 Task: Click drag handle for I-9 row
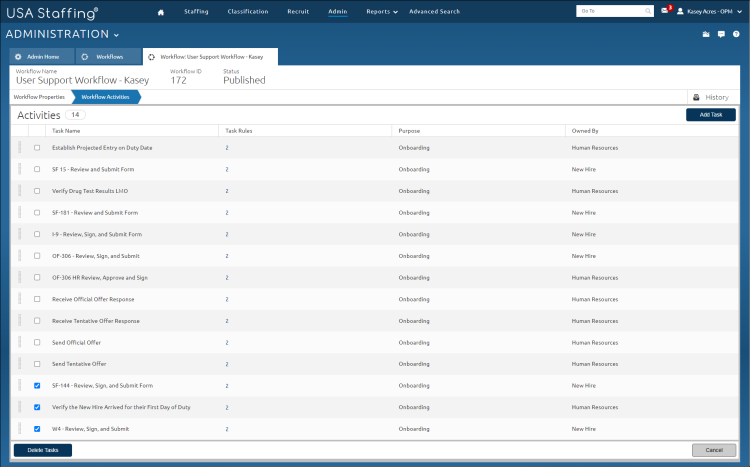pos(20,234)
